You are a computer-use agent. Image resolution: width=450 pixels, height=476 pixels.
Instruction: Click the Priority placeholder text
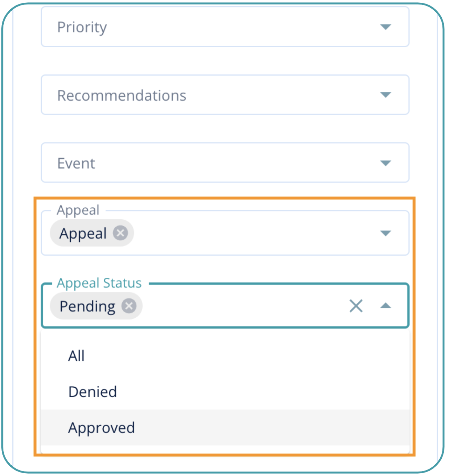click(x=82, y=27)
